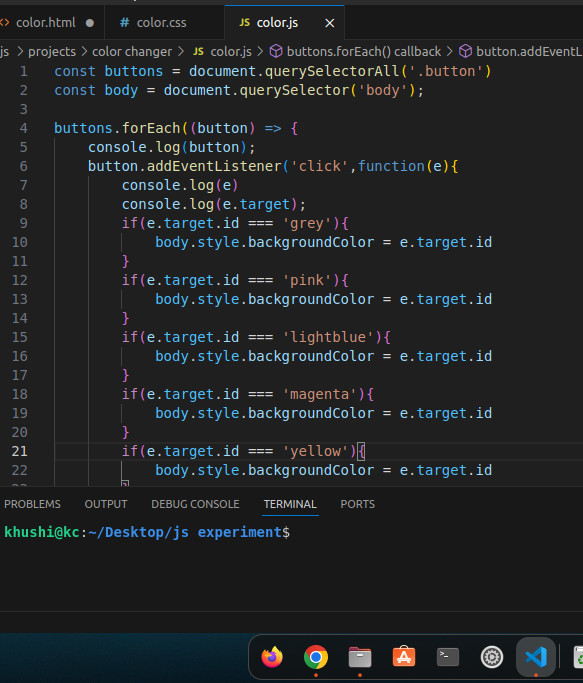
Task: Click closing brace on line 14
Action: click(x=125, y=318)
